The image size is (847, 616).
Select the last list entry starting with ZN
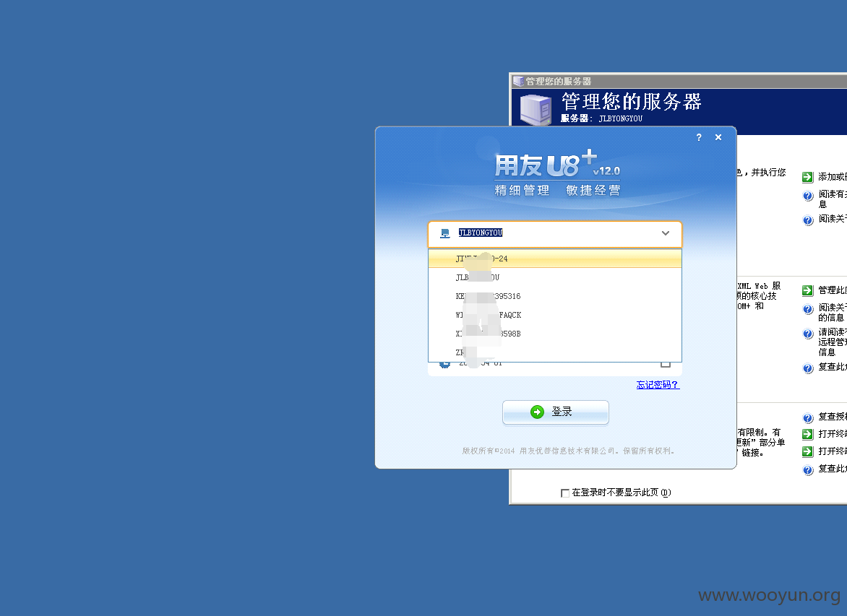tap(555, 352)
